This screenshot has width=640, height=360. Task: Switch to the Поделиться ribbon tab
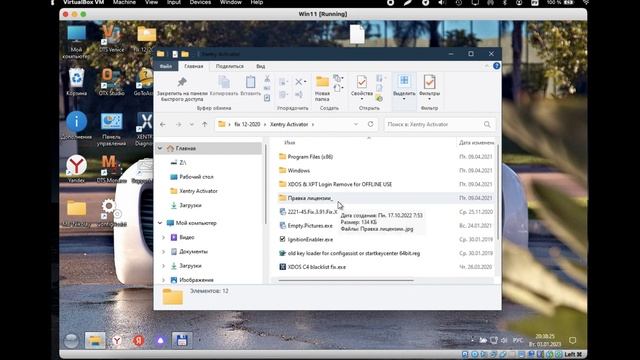[x=230, y=66]
